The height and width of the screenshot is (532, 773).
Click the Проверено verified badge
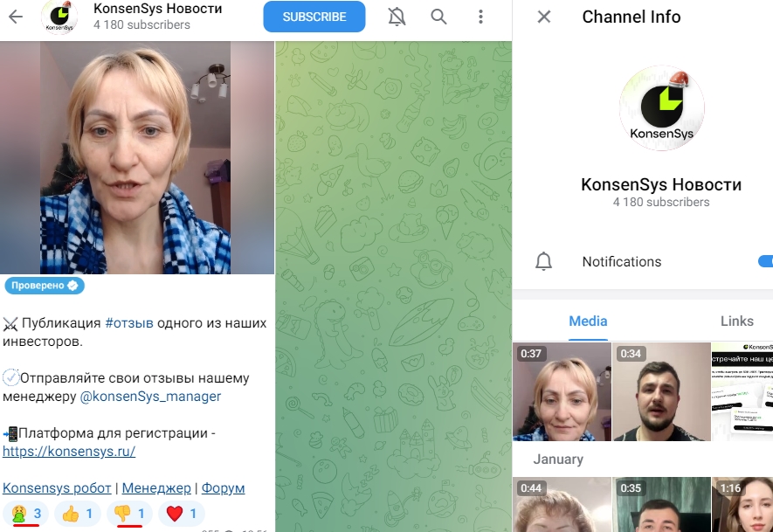tap(45, 286)
